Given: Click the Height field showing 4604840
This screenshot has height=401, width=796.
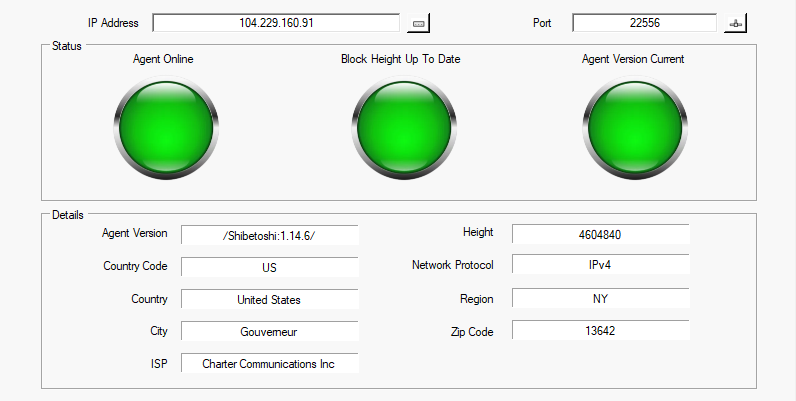Looking at the screenshot, I should point(600,234).
